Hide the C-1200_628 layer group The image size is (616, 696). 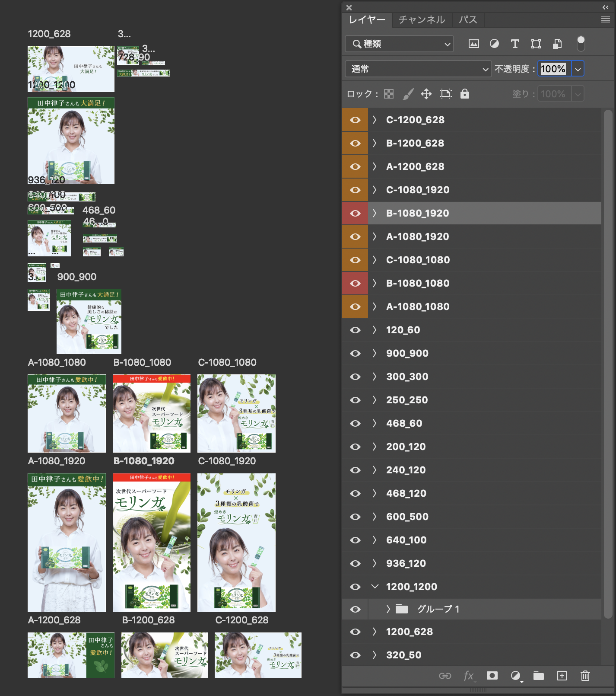pos(355,120)
